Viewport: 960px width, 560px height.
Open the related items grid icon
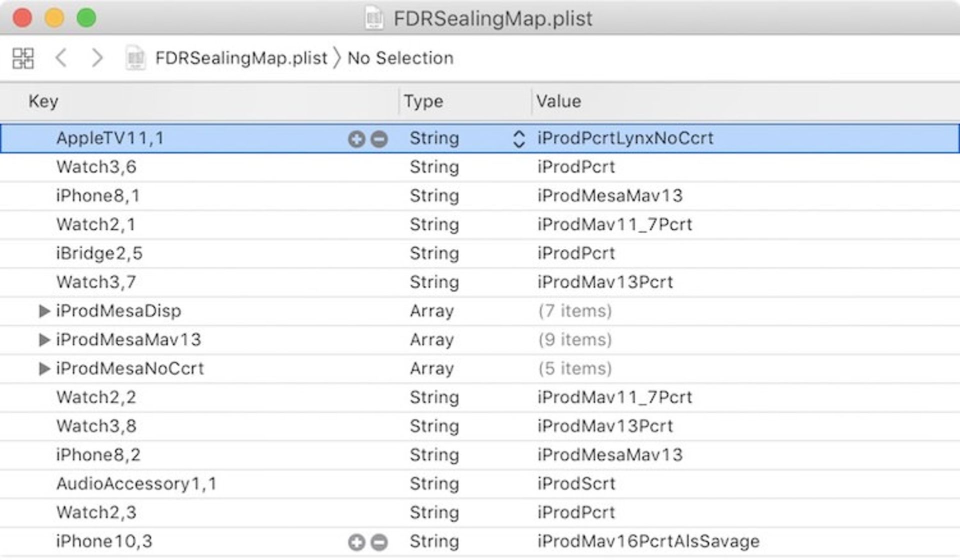pos(23,58)
